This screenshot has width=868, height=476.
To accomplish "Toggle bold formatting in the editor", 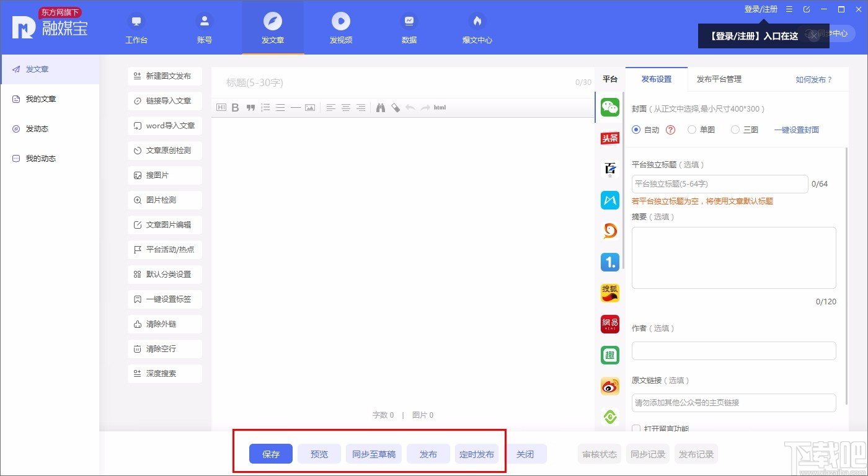I will tap(235, 107).
